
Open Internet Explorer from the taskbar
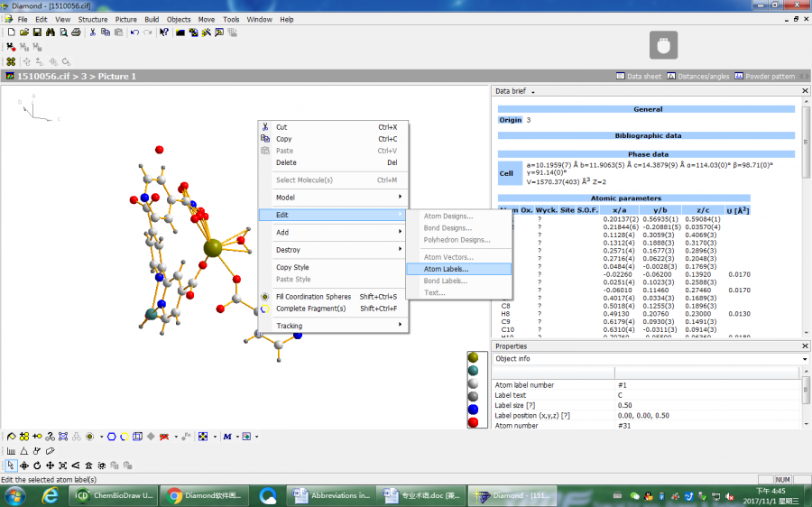pyautogui.click(x=50, y=496)
